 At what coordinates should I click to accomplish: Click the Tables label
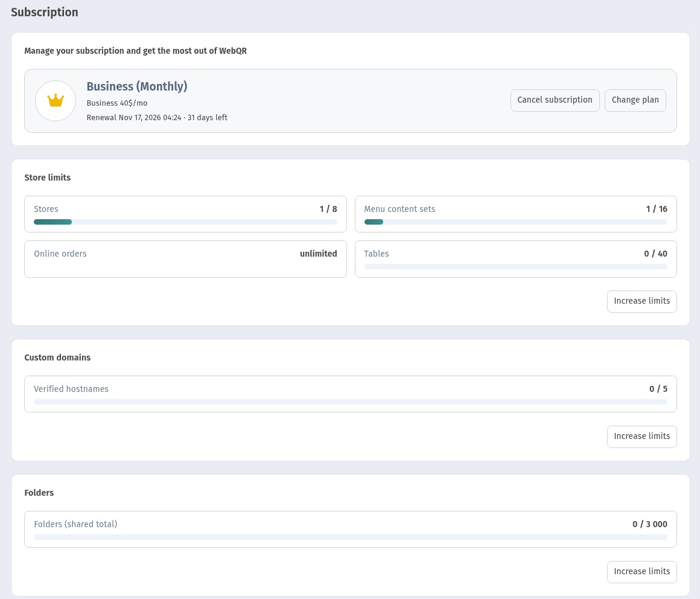377,254
